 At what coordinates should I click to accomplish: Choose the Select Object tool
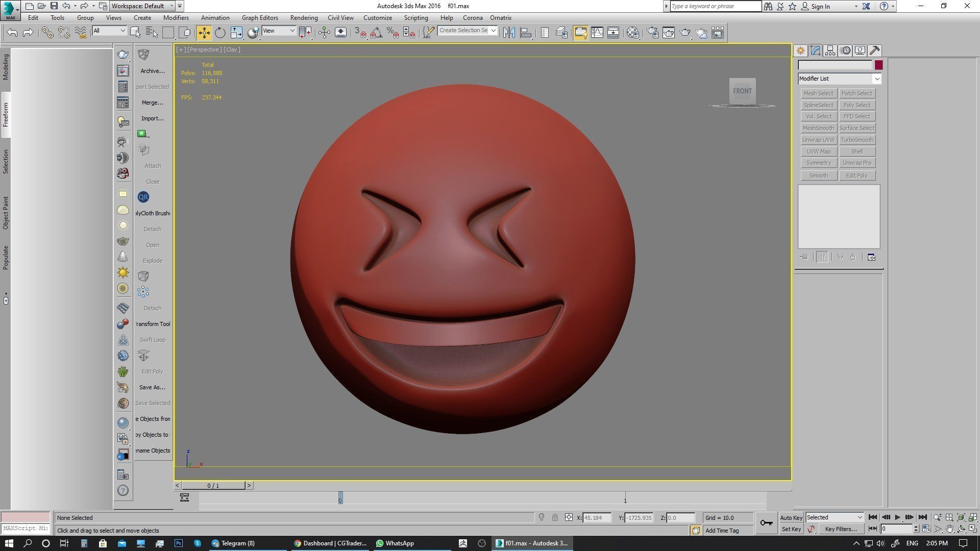(x=135, y=33)
